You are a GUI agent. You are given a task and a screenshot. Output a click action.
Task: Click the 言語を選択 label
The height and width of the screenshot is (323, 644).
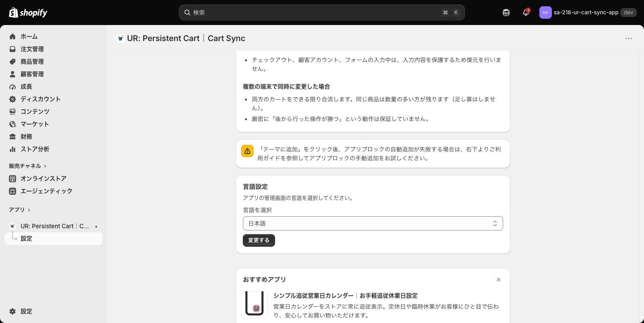257,210
